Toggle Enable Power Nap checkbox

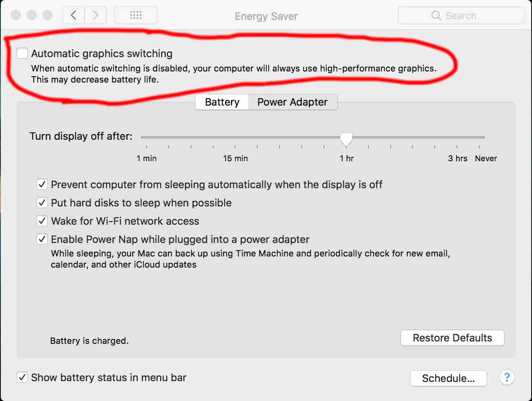click(42, 239)
